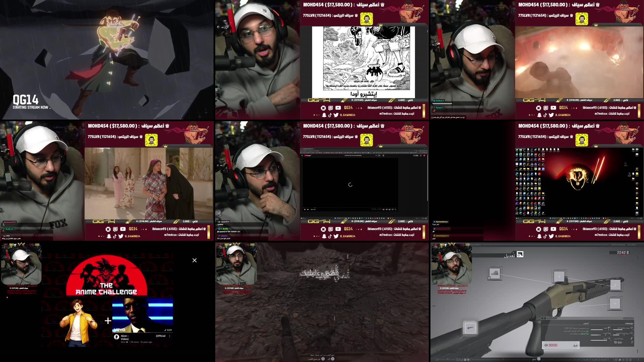Select the Twitch icon beside QG14
Image resolution: width=644 pixels, height=362 pixels.
(331, 108)
